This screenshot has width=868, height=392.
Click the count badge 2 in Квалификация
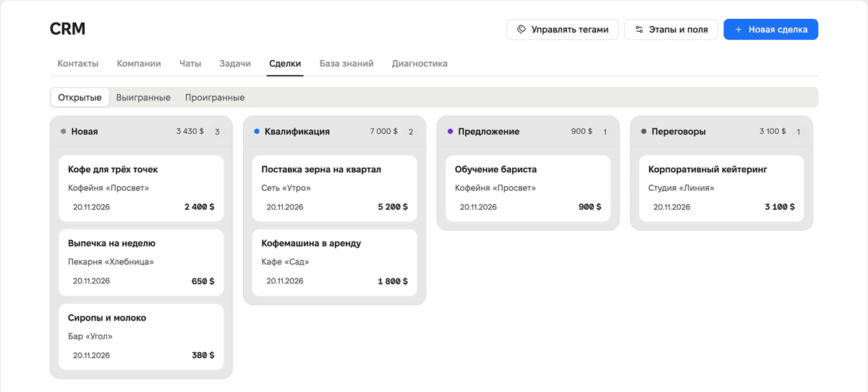[411, 132]
